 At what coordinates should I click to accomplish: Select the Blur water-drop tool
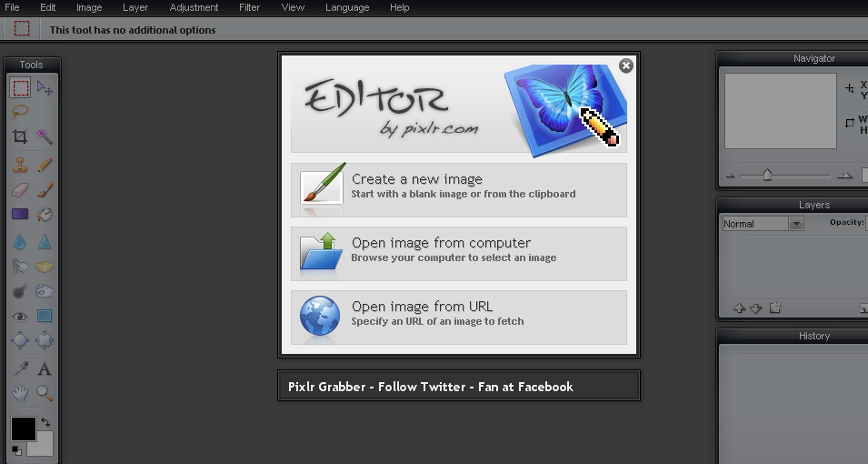20,242
